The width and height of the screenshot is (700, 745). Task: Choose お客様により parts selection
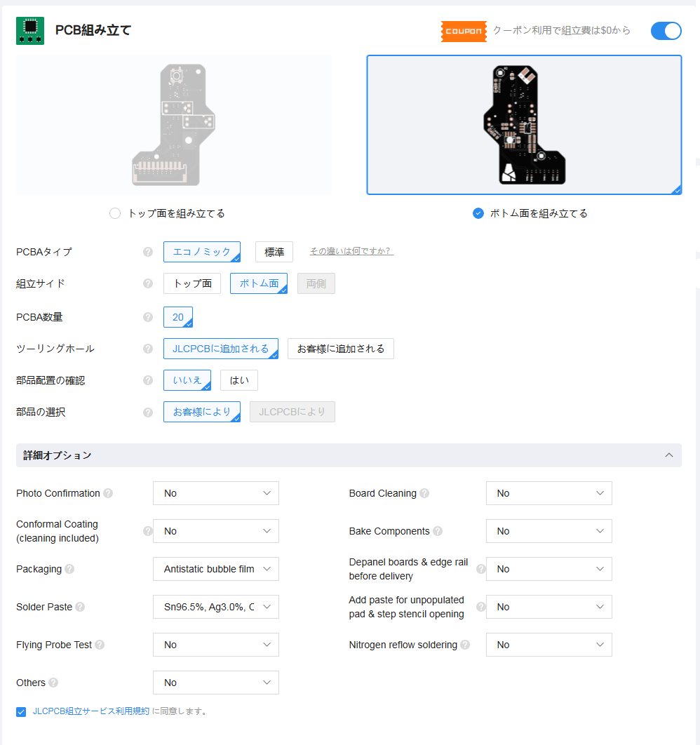click(202, 412)
